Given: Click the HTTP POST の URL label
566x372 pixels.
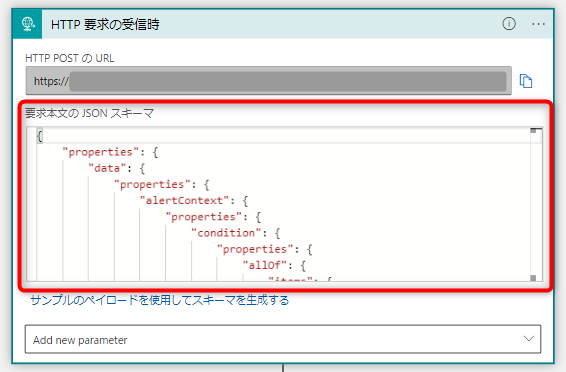Looking at the screenshot, I should tap(70, 58).
